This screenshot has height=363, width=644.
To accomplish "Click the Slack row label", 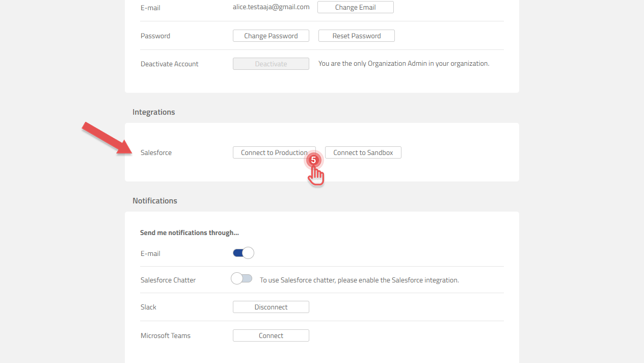I will [x=148, y=306].
